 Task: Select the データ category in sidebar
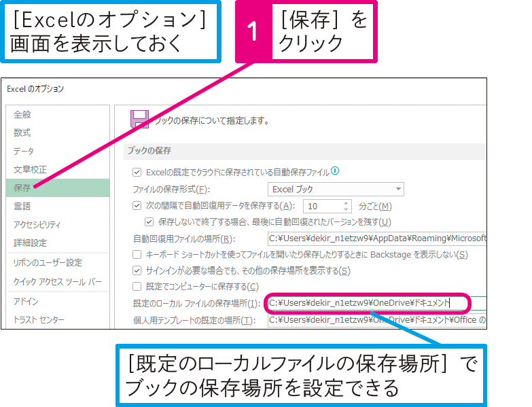(x=24, y=151)
